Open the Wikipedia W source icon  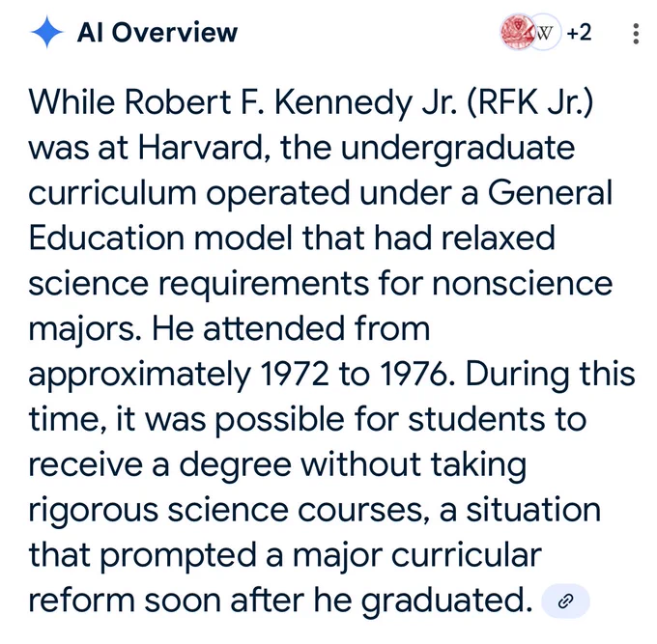pyautogui.click(x=545, y=32)
